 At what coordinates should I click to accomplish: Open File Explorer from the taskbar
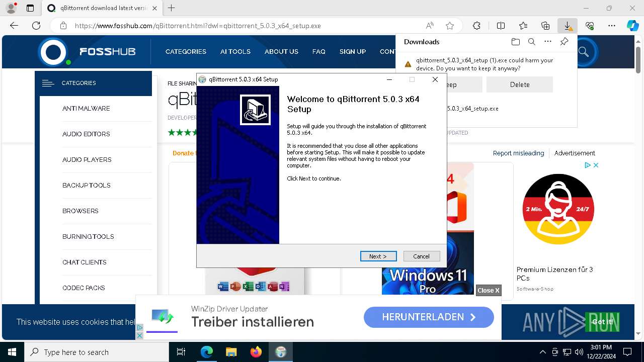231,352
